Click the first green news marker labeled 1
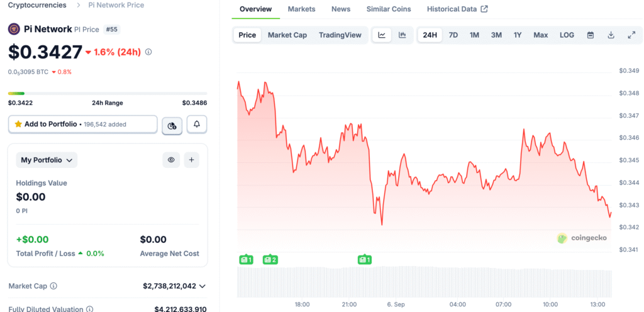This screenshot has width=644, height=312. pos(246,259)
